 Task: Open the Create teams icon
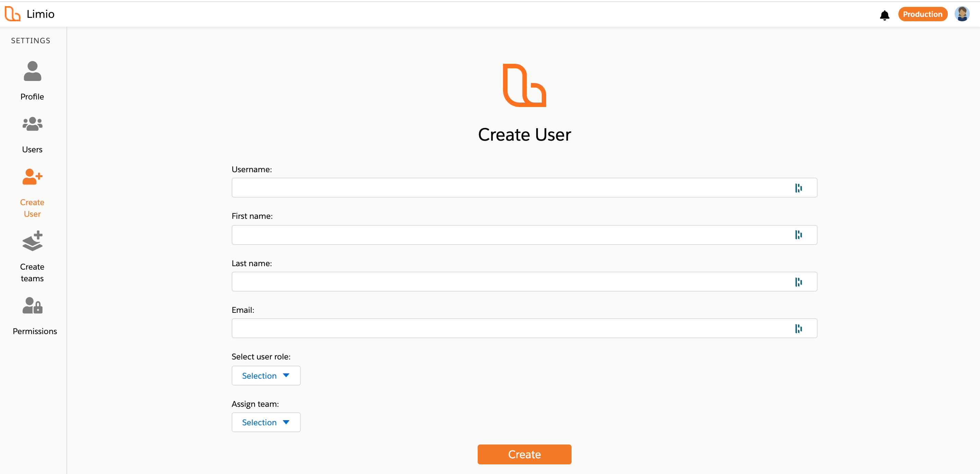coord(32,241)
